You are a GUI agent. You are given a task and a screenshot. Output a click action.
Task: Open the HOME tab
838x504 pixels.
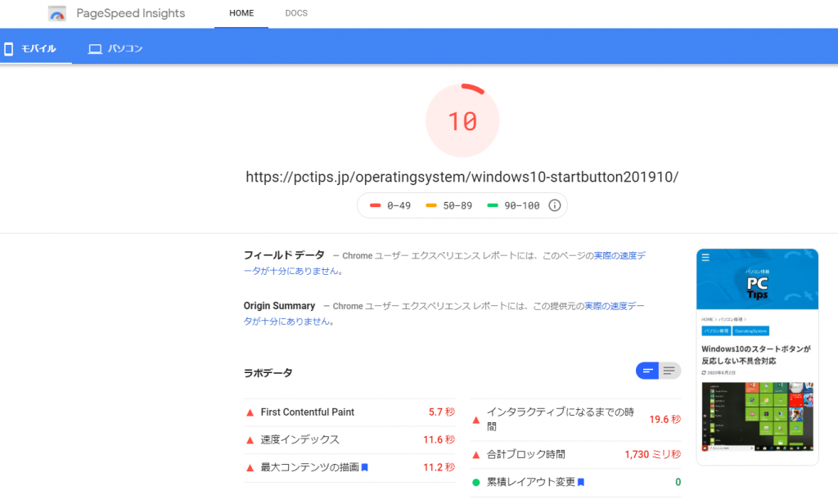[241, 13]
